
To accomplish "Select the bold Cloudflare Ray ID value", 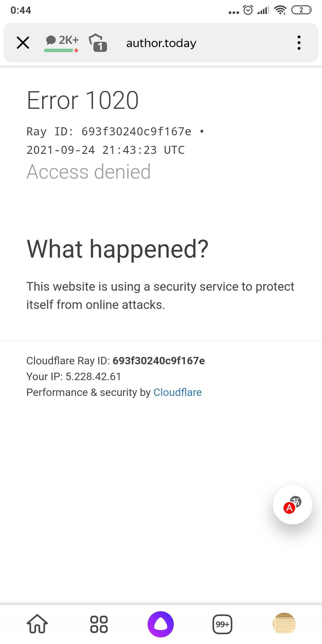I will coord(159,361).
